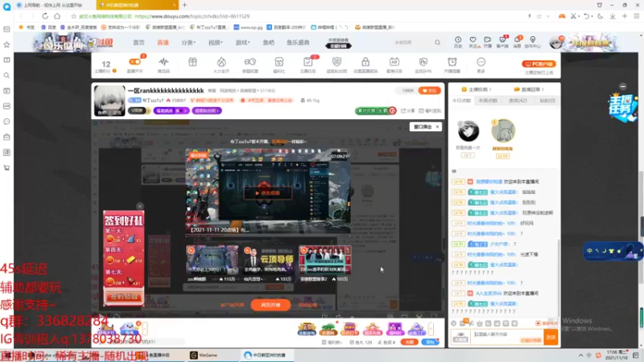Expand 直播回看 link in right panel
This screenshot has height=362, width=644.
pos(529,89)
